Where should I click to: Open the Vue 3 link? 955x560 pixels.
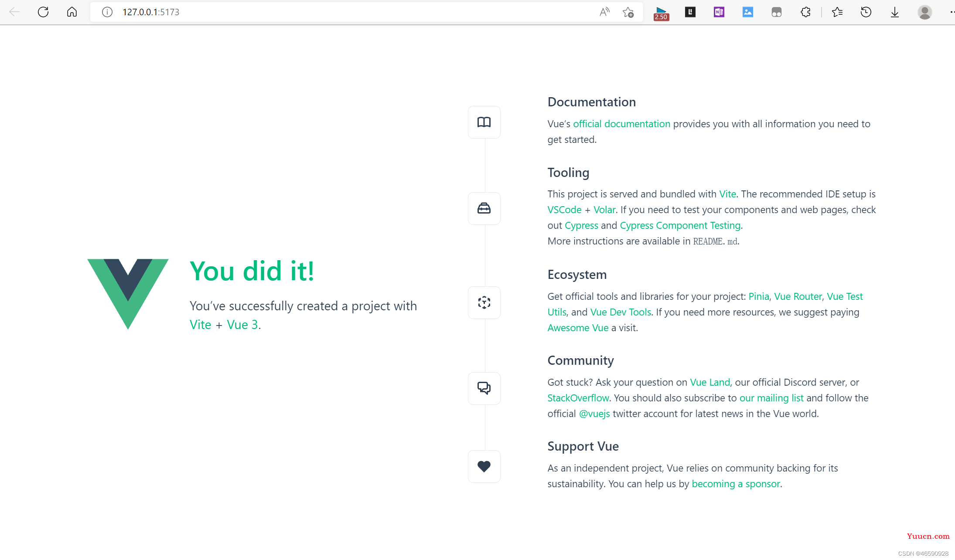pos(242,325)
